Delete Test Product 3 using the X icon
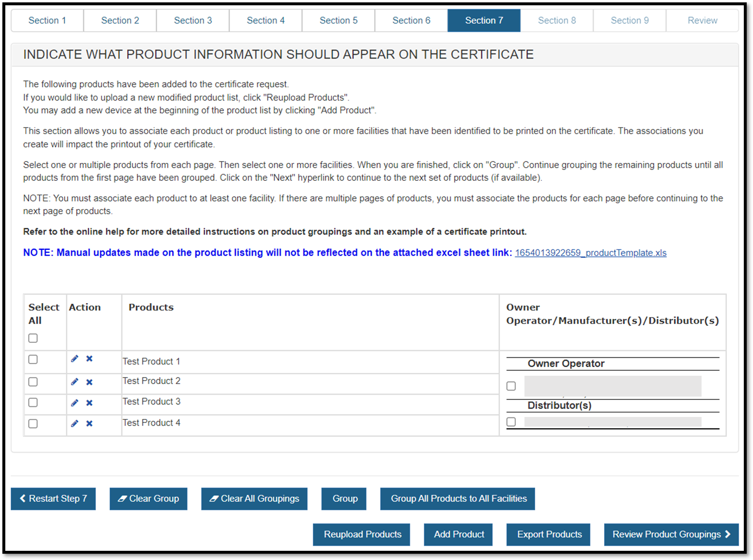Image resolution: width=753 pixels, height=560 pixels. [89, 403]
